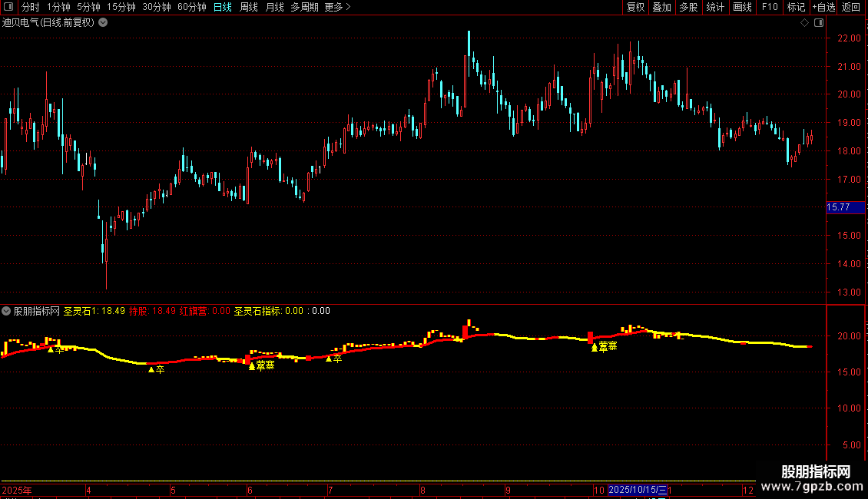Click the 圣灵石1: 18.49 indicator value
Image resolution: width=868 pixels, height=499 pixels.
click(x=94, y=311)
